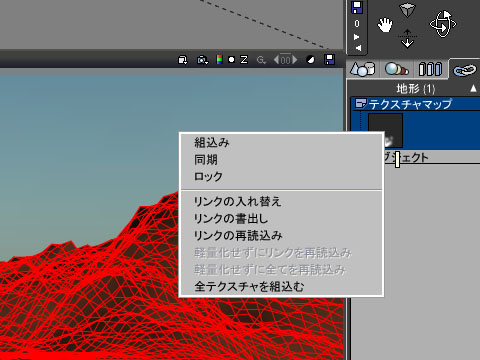Open the objects library tab with primitives

point(363,69)
